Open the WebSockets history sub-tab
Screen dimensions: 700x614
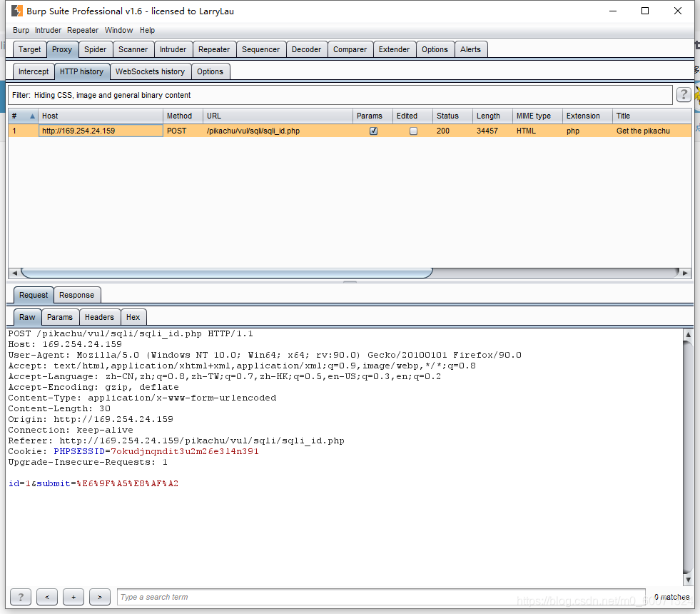tap(150, 71)
